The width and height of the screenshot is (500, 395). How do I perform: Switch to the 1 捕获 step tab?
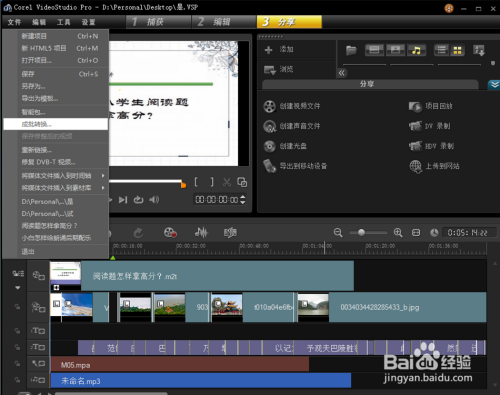tap(159, 22)
